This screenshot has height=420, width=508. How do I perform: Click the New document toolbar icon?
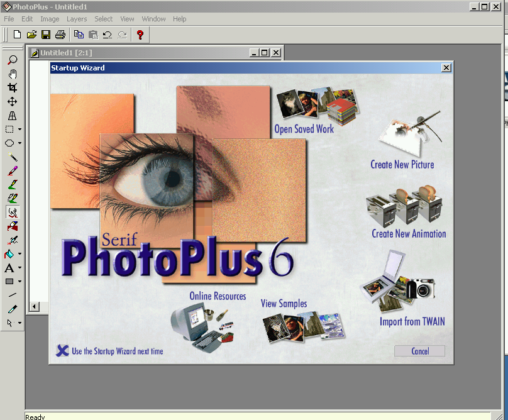(x=17, y=35)
